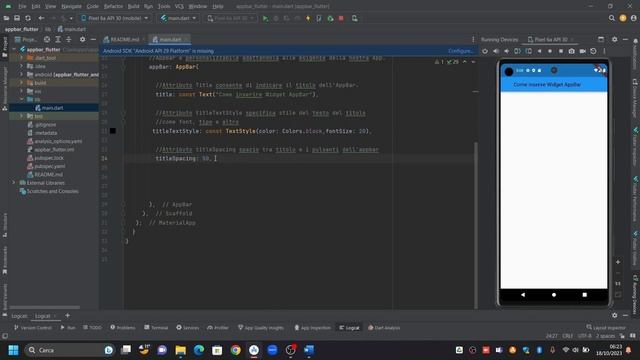Open Terminal tool window button

coord(156,328)
